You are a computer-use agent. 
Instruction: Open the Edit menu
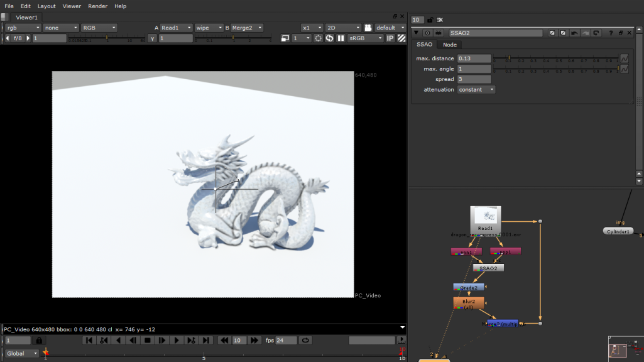tap(26, 6)
